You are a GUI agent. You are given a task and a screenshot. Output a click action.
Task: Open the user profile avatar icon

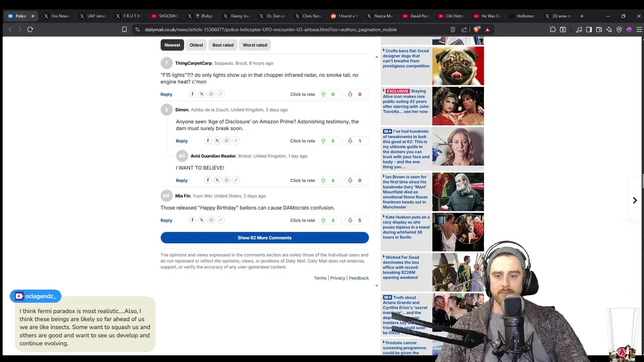pos(629,30)
